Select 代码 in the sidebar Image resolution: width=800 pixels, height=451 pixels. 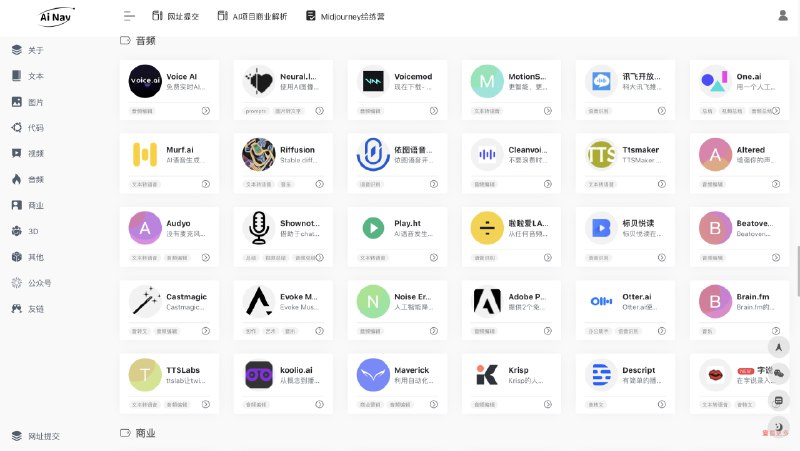[x=36, y=128]
